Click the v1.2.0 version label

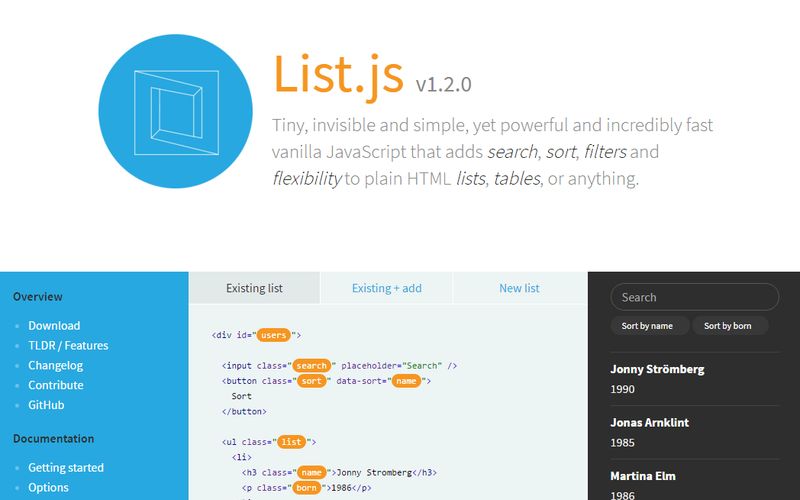(443, 85)
